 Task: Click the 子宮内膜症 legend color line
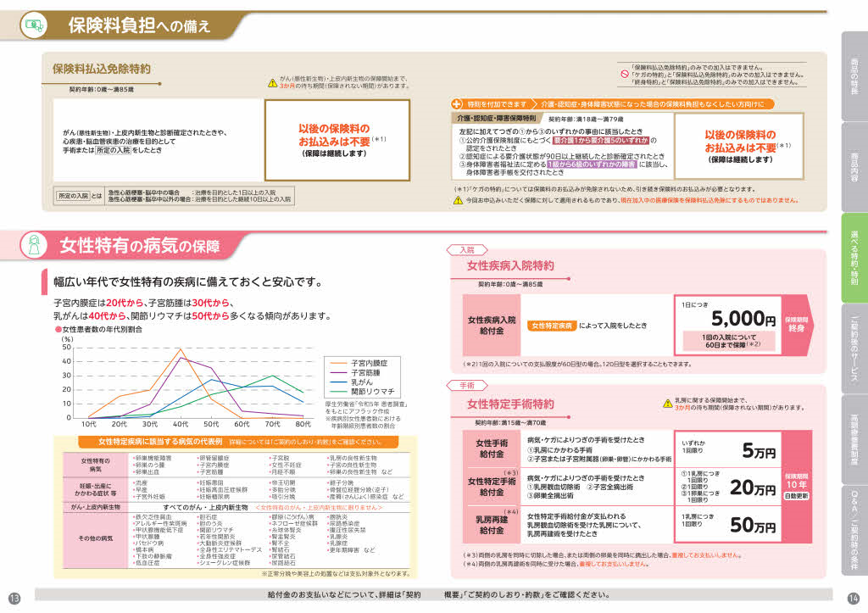tap(337, 361)
